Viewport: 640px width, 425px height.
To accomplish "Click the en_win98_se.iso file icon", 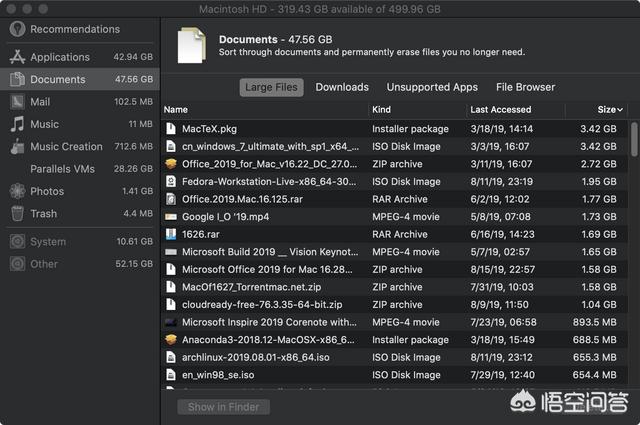I will pyautogui.click(x=171, y=374).
